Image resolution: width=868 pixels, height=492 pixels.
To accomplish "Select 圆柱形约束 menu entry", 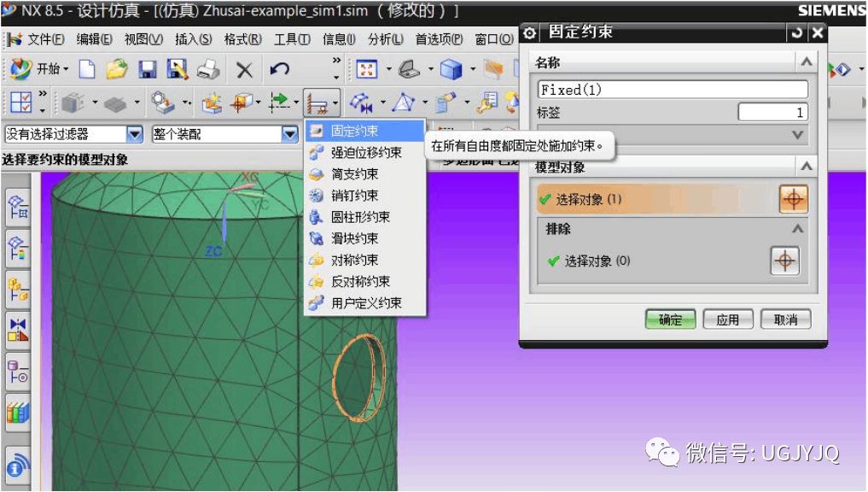I will [364, 217].
